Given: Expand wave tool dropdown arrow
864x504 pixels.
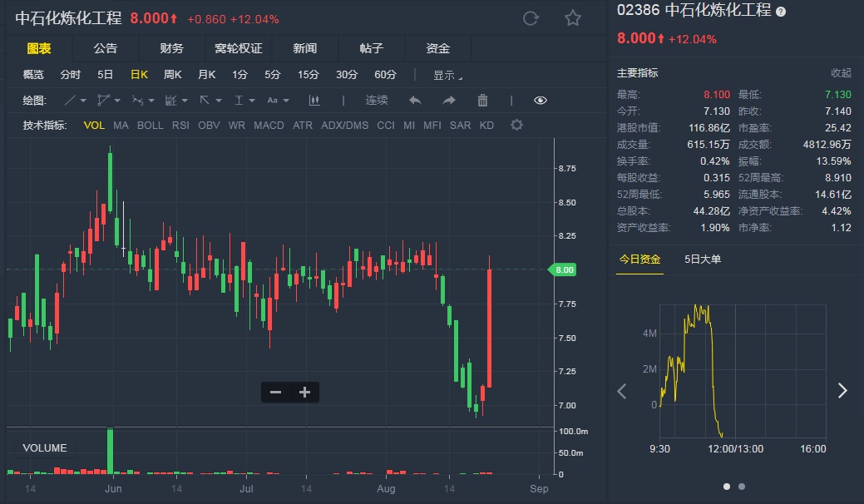Looking at the screenshot, I should point(151,101).
